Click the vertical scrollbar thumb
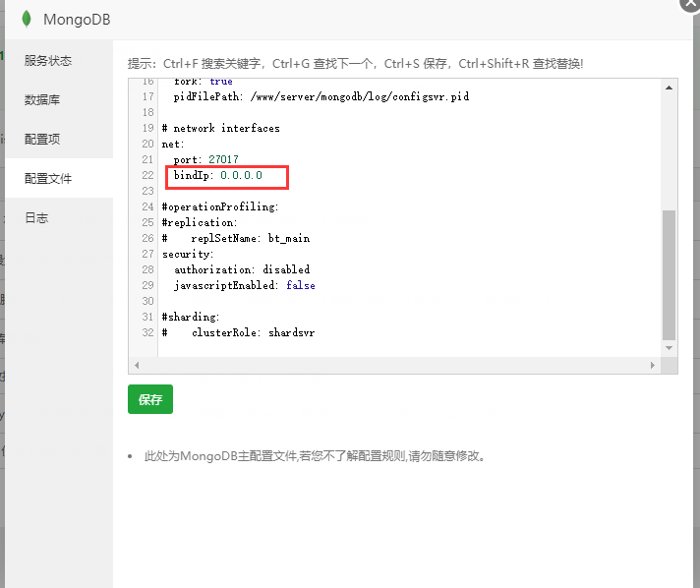The width and height of the screenshot is (700, 588). (669, 274)
